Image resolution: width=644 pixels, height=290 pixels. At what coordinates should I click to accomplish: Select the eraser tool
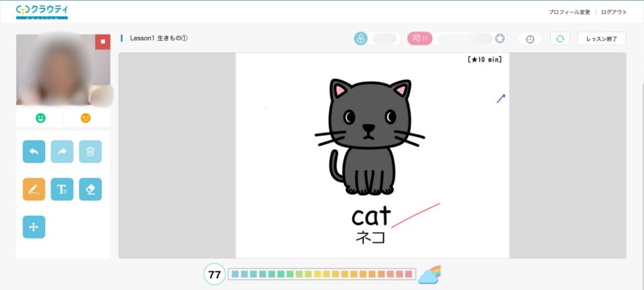tap(91, 189)
